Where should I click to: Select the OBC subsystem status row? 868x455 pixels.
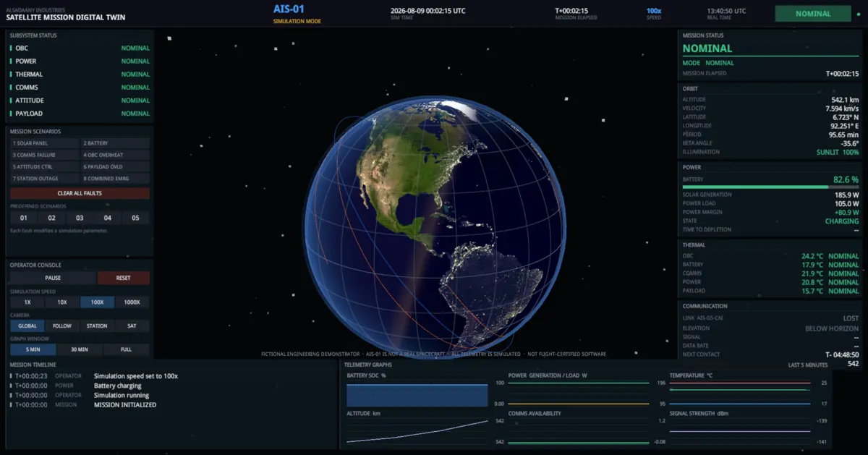(80, 48)
